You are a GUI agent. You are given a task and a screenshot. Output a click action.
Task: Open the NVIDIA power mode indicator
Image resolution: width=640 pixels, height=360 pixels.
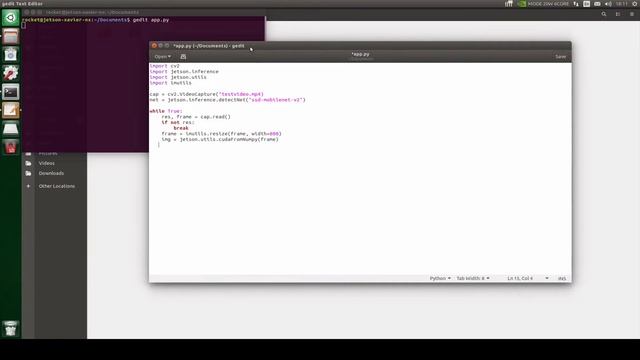click(x=522, y=4)
